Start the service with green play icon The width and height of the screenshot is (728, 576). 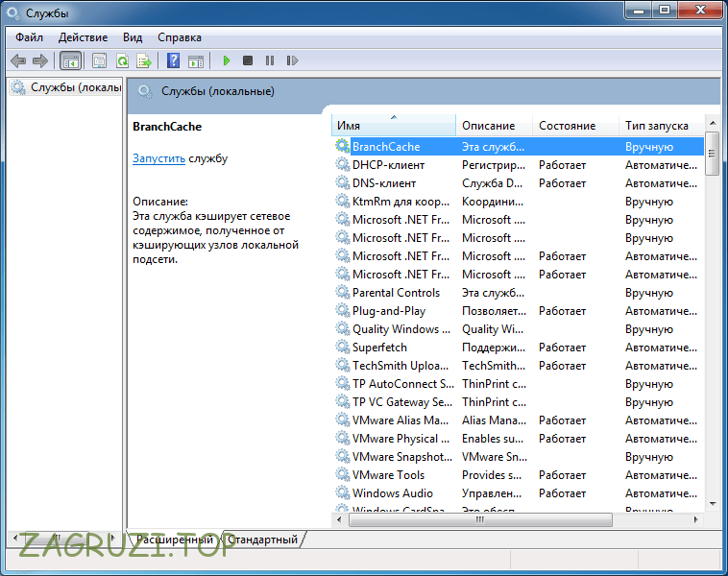tap(227, 60)
